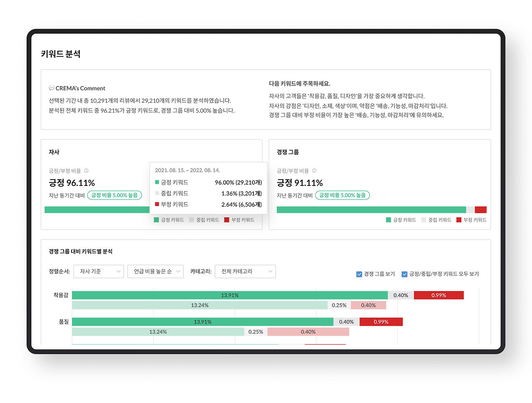Click the green positive bar in 경쟁 그룹 card
Screen dimensions: 532x403
point(371,210)
